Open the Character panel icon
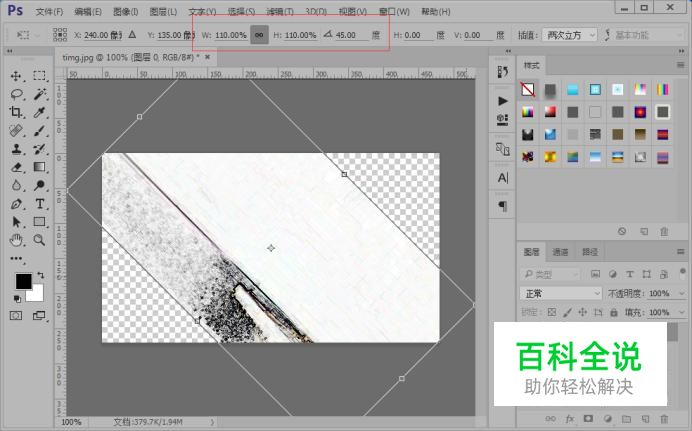 click(x=503, y=178)
